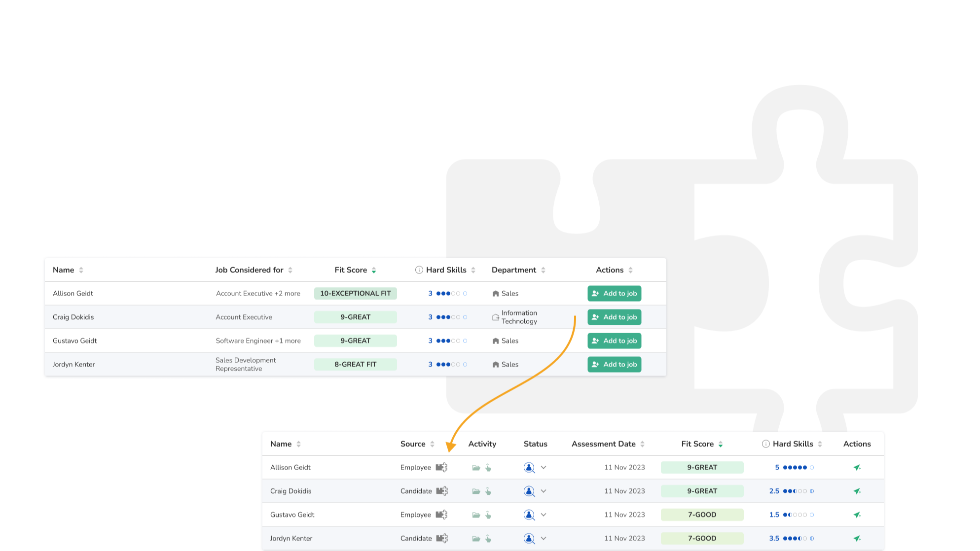Sort top table by Job Considered for
The height and width of the screenshot is (551, 980).
pyautogui.click(x=290, y=270)
